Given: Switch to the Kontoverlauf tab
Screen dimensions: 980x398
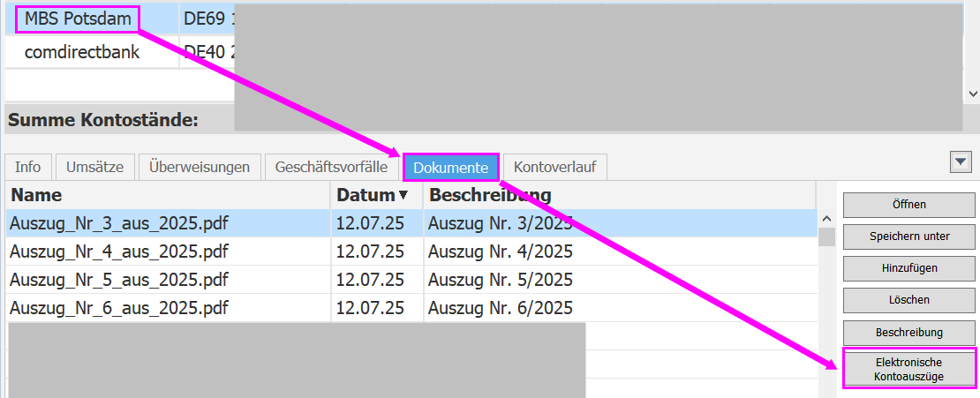Looking at the screenshot, I should tap(554, 167).
